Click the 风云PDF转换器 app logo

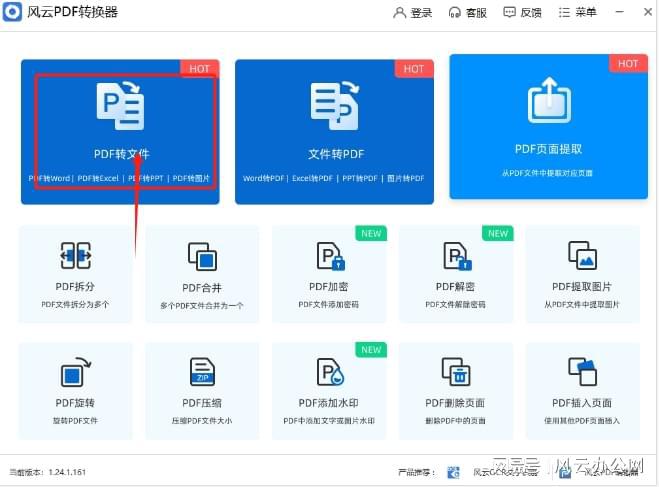pos(12,12)
